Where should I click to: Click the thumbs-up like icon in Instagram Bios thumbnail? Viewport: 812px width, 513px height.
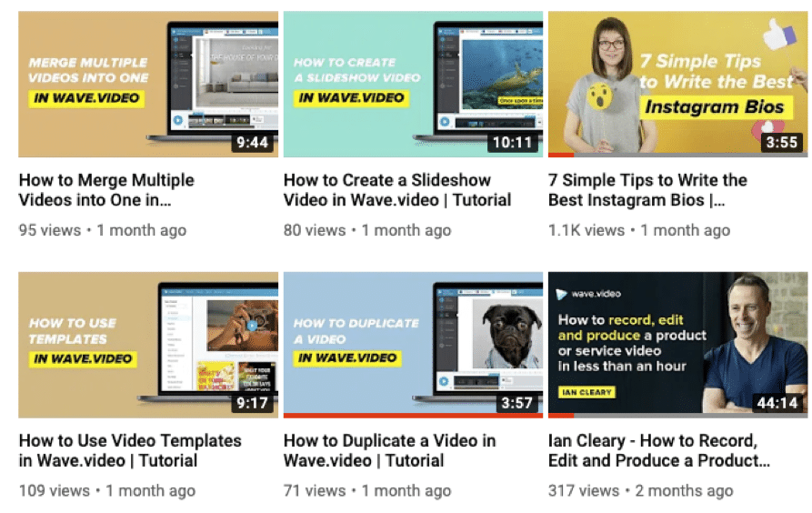[x=780, y=35]
